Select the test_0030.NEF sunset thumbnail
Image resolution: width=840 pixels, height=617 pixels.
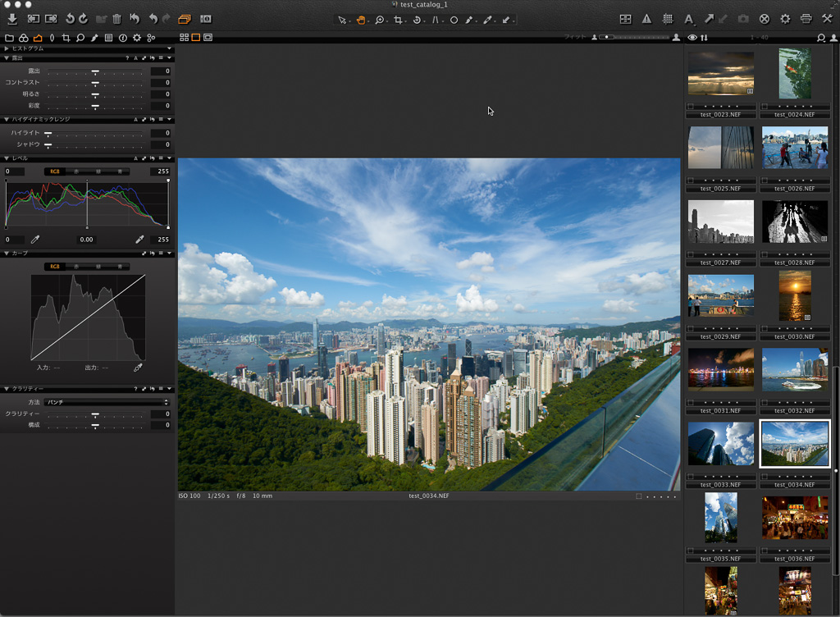click(794, 295)
